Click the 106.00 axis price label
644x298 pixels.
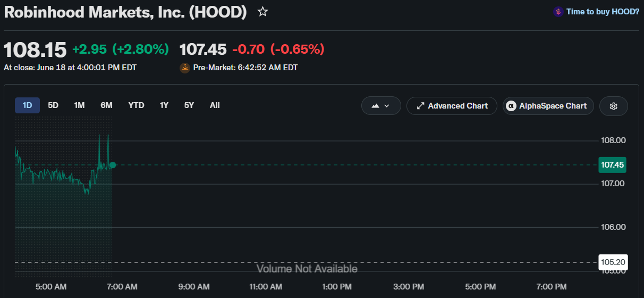pyautogui.click(x=613, y=227)
